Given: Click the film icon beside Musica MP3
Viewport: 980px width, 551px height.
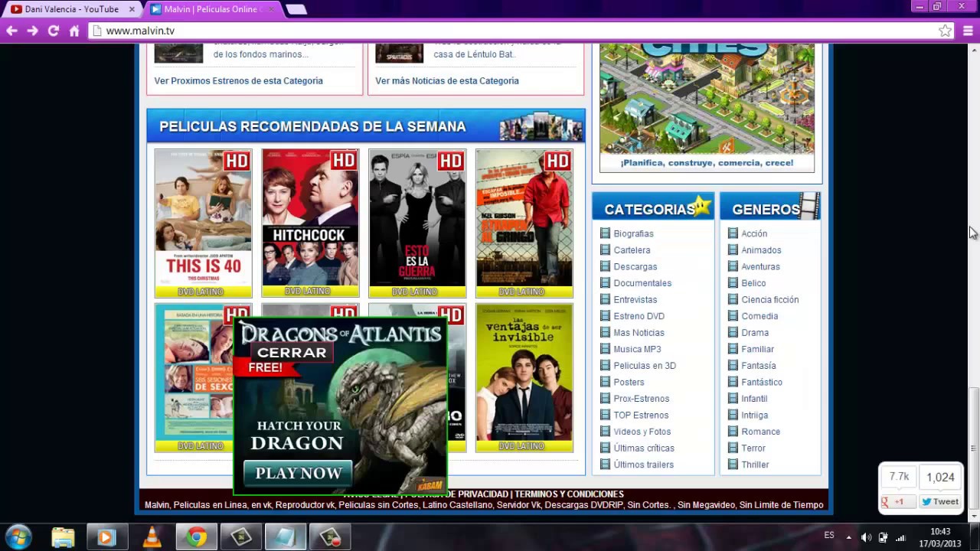Looking at the screenshot, I should click(605, 349).
